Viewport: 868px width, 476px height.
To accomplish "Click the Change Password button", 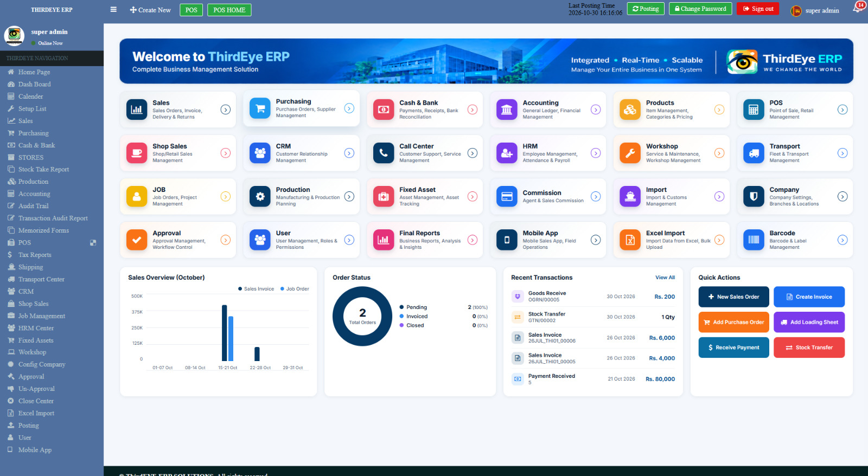I will pyautogui.click(x=700, y=9).
